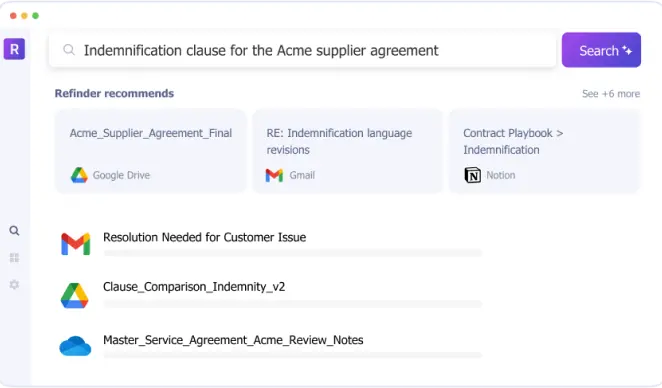The height and width of the screenshot is (388, 662).
Task: Click the purple Search button
Action: point(601,50)
